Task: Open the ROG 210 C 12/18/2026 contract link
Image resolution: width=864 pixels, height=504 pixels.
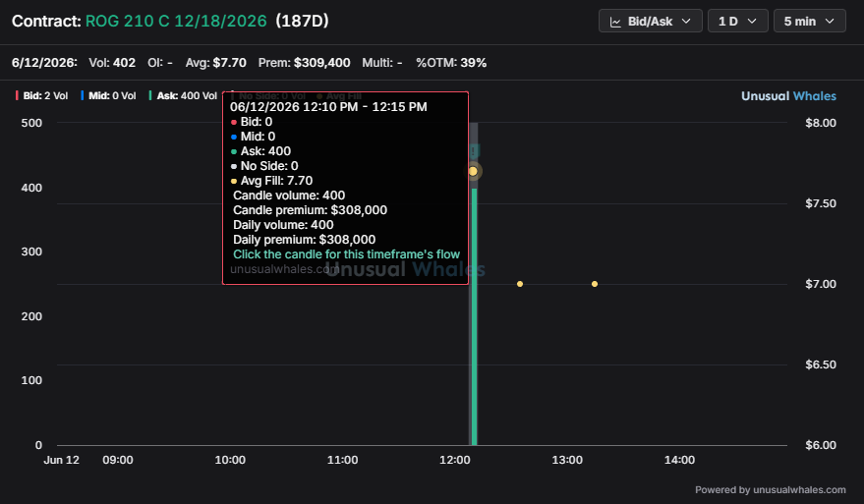Action: (176, 21)
